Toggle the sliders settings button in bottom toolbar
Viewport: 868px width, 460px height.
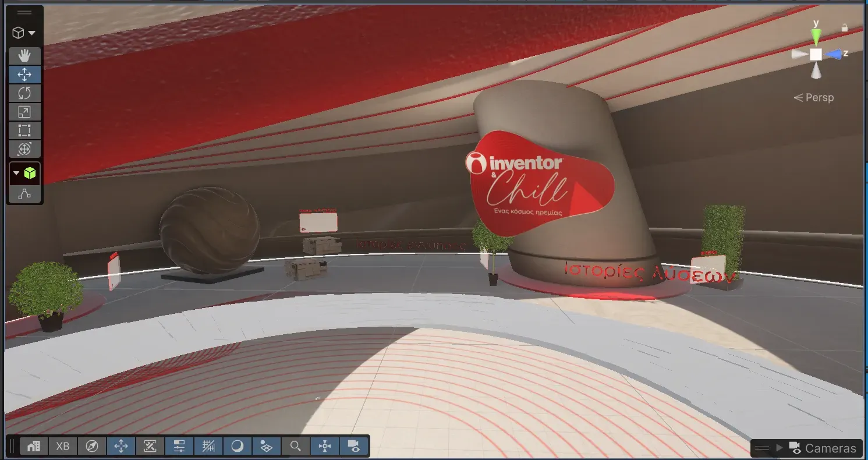[179, 447]
